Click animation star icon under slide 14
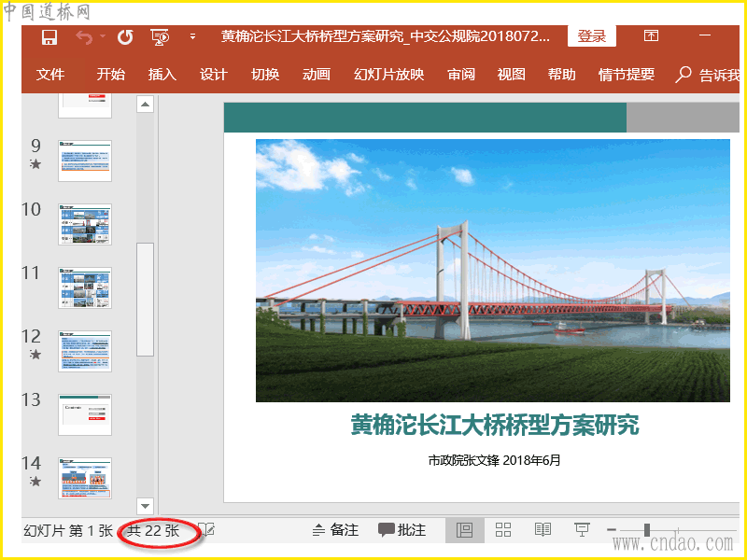Screen dimensions: 747x560 pyautogui.click(x=35, y=482)
